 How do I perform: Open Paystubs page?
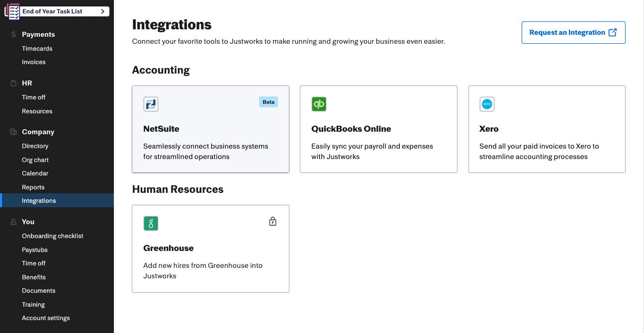point(35,250)
